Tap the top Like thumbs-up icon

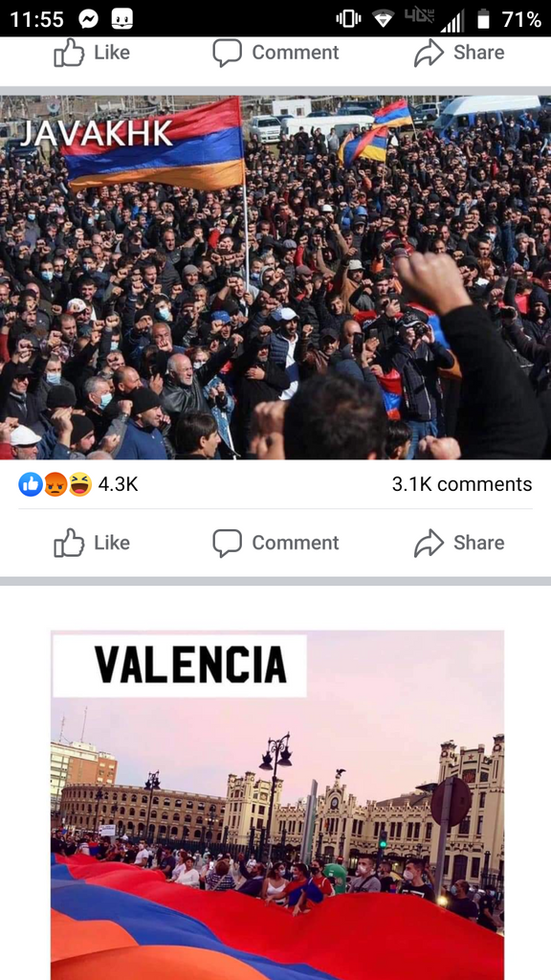[69, 53]
